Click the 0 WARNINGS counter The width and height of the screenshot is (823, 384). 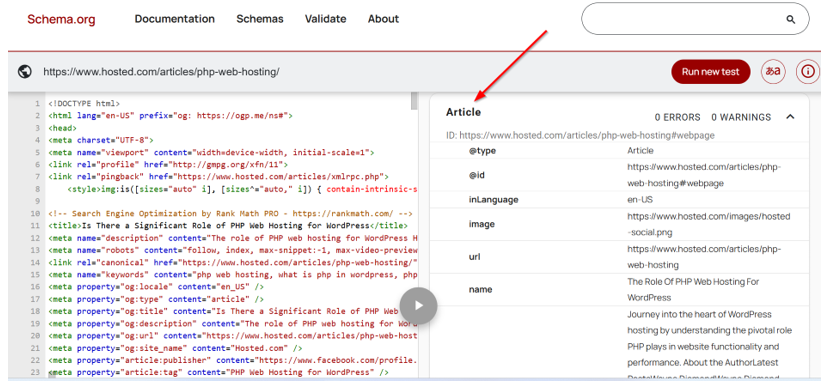(x=741, y=117)
